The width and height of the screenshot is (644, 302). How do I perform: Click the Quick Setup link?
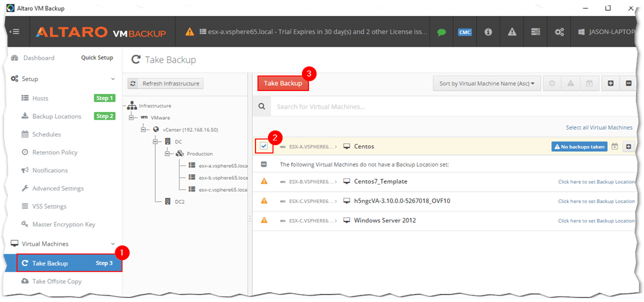pyautogui.click(x=97, y=57)
